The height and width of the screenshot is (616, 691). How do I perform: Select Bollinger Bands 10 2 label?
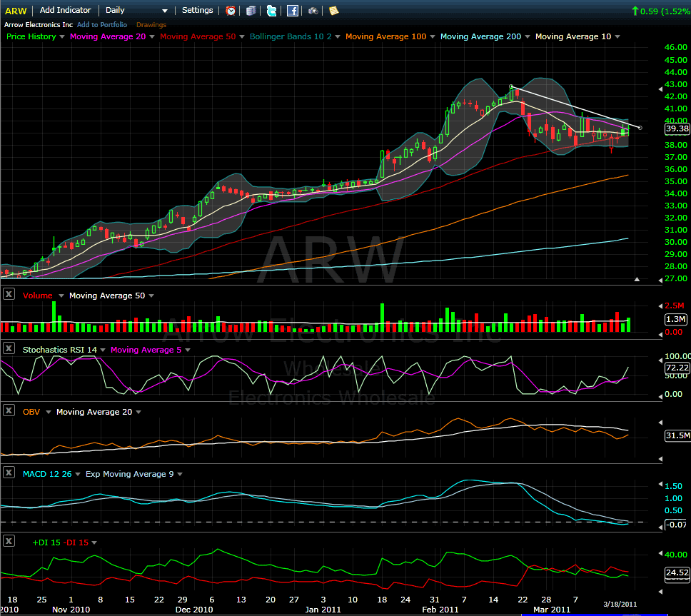coord(291,36)
